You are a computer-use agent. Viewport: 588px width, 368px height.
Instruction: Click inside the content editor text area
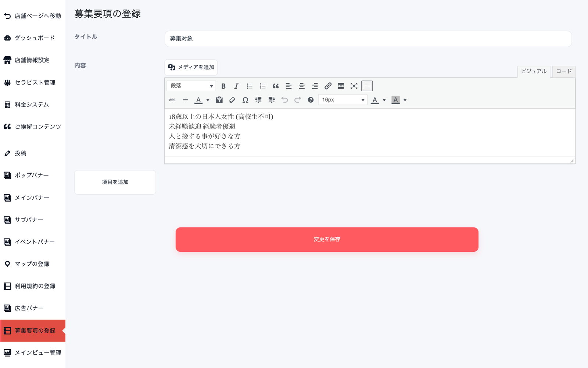[370, 132]
